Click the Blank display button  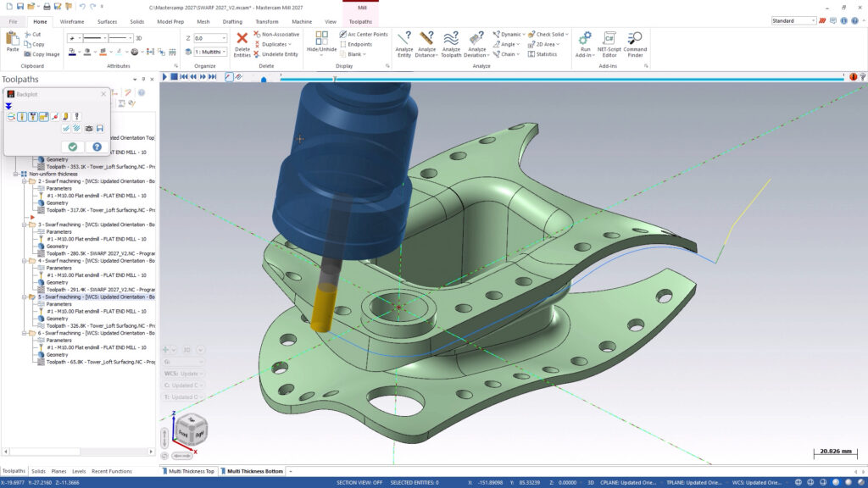point(353,54)
